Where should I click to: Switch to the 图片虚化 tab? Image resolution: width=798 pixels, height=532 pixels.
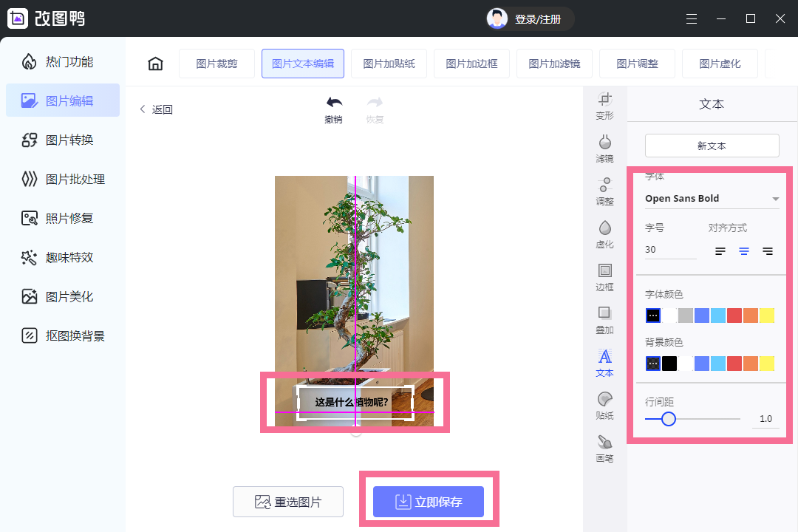point(720,64)
